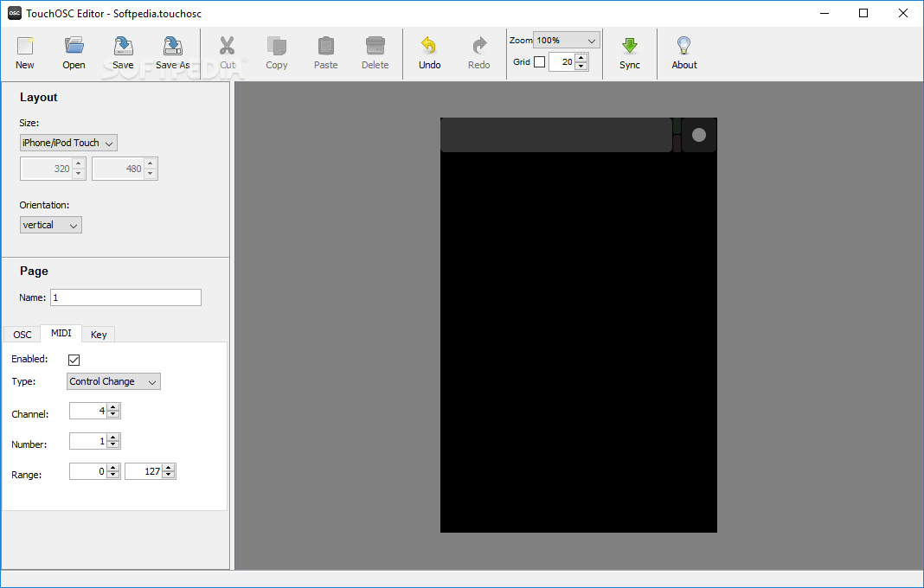Open the Control Change type dropdown

(113, 381)
